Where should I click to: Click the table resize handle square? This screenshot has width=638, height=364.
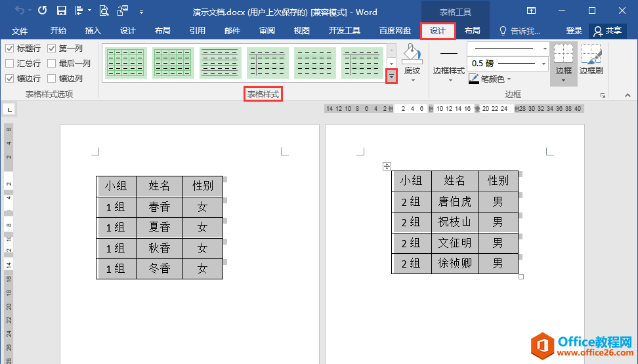click(521, 277)
